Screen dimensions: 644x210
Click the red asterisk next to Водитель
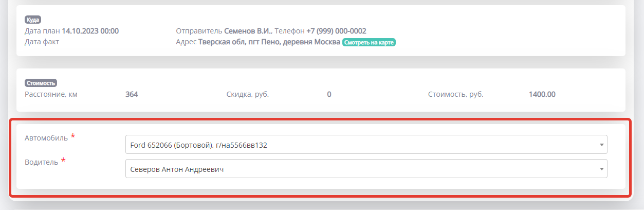click(x=63, y=161)
